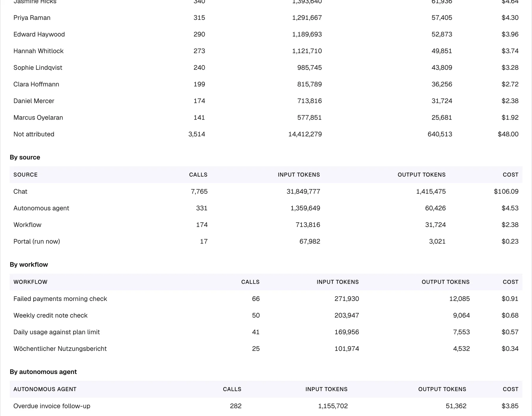This screenshot has height=416, width=532.
Task: Select the 'Autonomous agent' source row
Action: [266, 208]
